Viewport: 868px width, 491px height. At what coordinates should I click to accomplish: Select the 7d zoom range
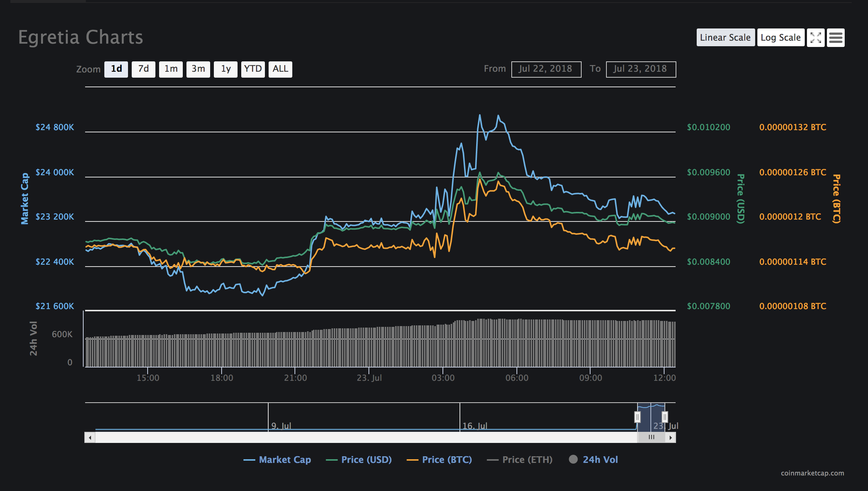click(144, 69)
